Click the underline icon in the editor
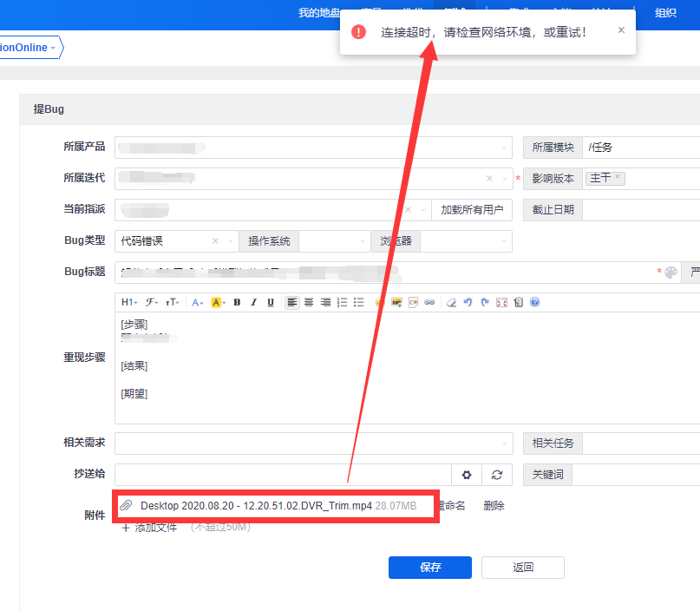This screenshot has height=611, width=700. [x=271, y=302]
